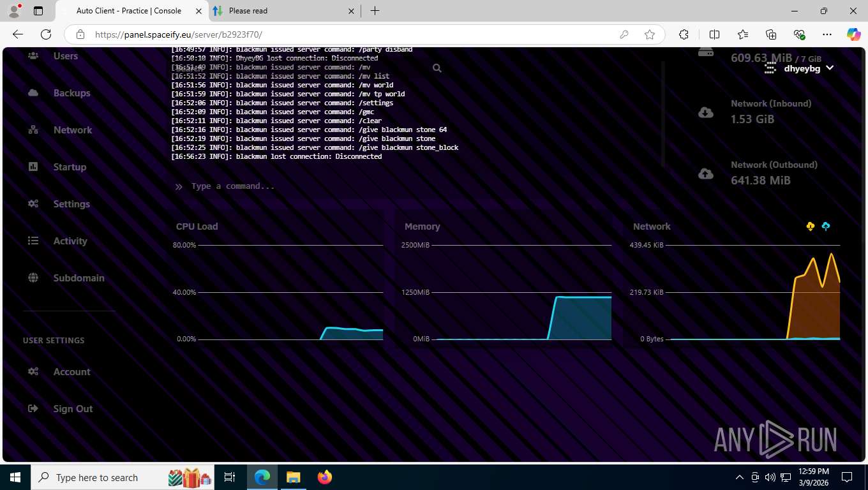The height and width of the screenshot is (490, 868).
Task: Click log line 'blackmun lost connection: Disconnected'
Action: 276,156
